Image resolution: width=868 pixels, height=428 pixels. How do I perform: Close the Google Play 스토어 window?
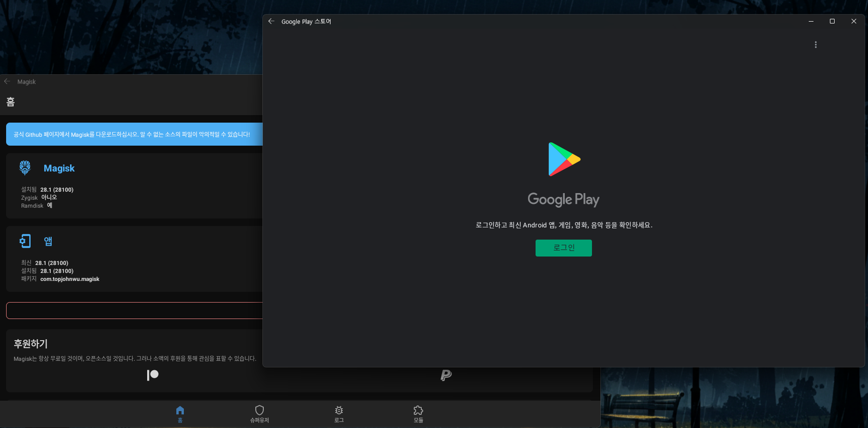point(853,21)
